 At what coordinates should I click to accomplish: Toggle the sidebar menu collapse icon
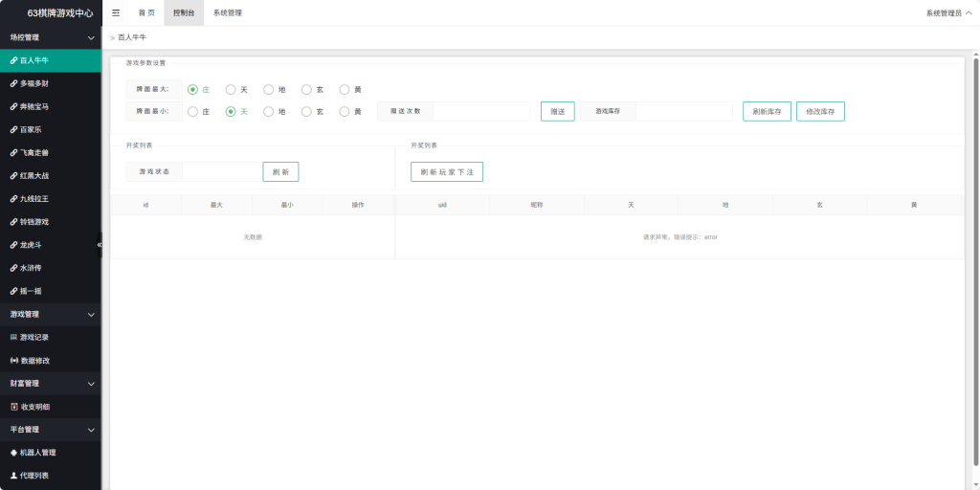pyautogui.click(x=116, y=12)
